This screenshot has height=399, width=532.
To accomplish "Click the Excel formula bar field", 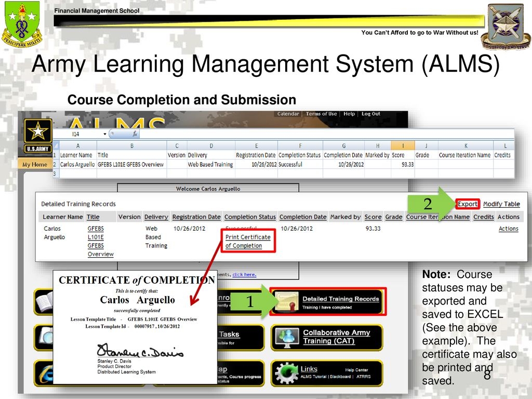I will pyautogui.click(x=326, y=134).
